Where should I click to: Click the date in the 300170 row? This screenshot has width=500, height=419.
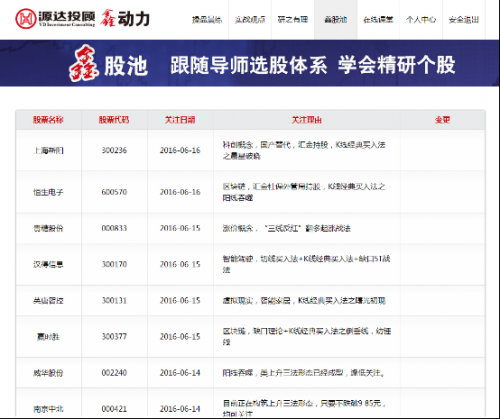click(x=180, y=264)
